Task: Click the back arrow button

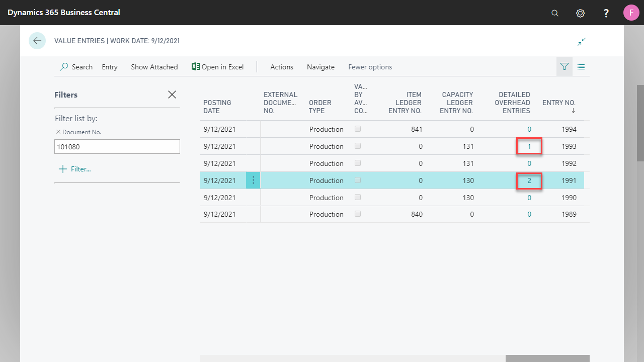Action: pyautogui.click(x=37, y=41)
